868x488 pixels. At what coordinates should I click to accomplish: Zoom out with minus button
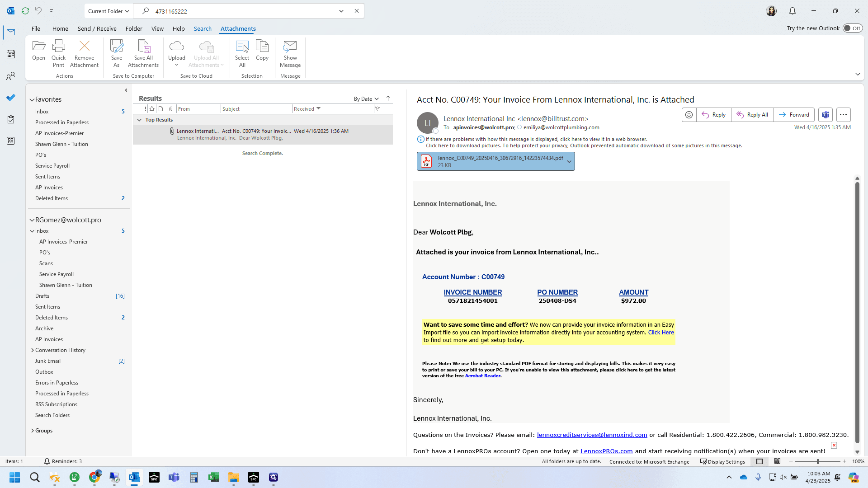point(791,461)
